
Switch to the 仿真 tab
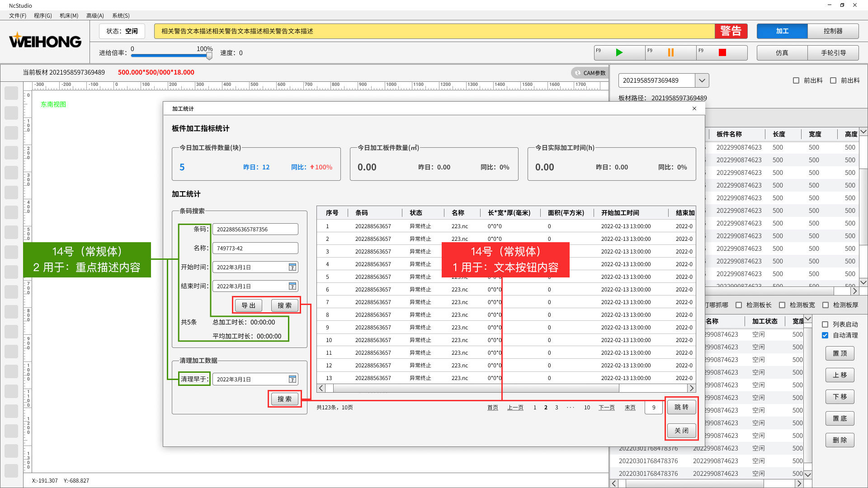click(782, 53)
